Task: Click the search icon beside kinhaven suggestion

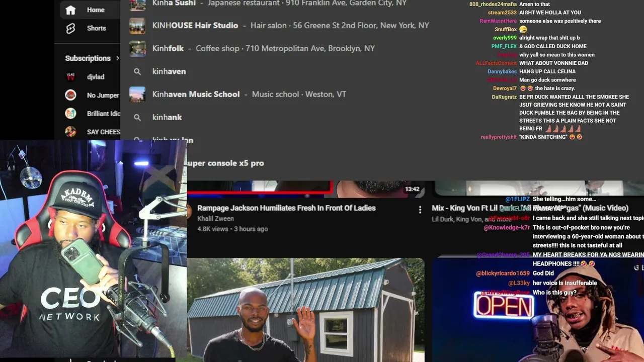Action: (x=137, y=71)
